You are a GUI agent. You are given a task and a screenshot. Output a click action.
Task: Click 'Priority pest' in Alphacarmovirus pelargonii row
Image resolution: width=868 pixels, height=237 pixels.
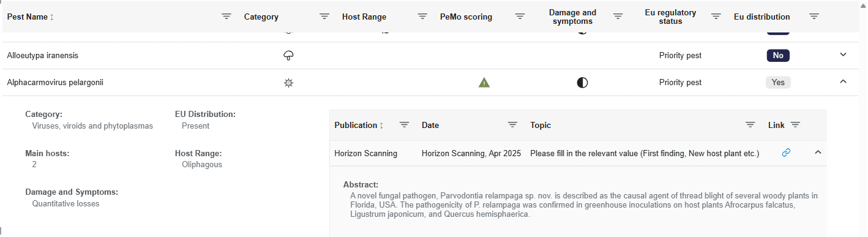[680, 83]
